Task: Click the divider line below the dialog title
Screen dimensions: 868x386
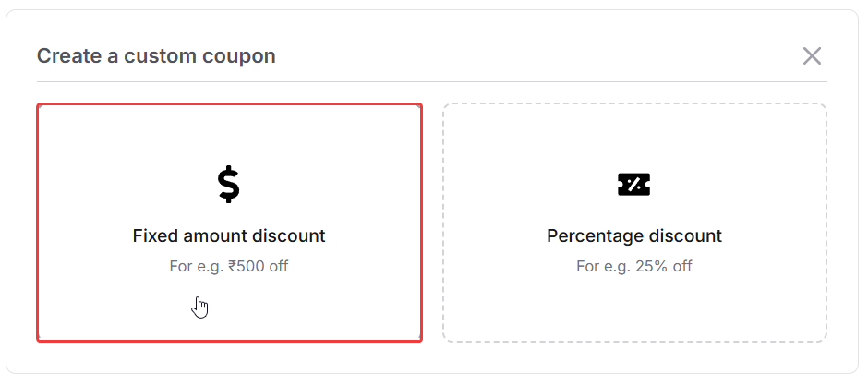Action: [x=431, y=82]
